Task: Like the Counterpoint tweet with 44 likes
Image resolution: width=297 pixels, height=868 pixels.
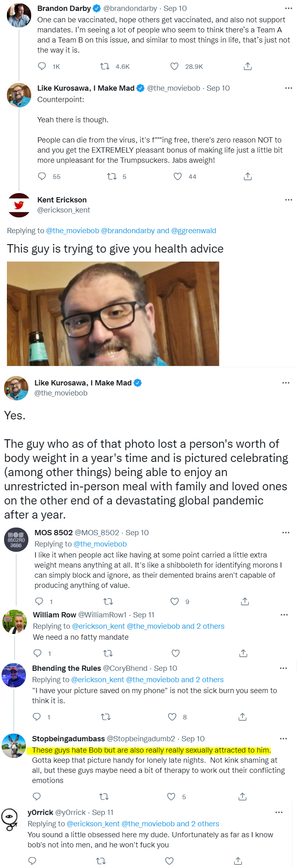Action: [x=177, y=177]
